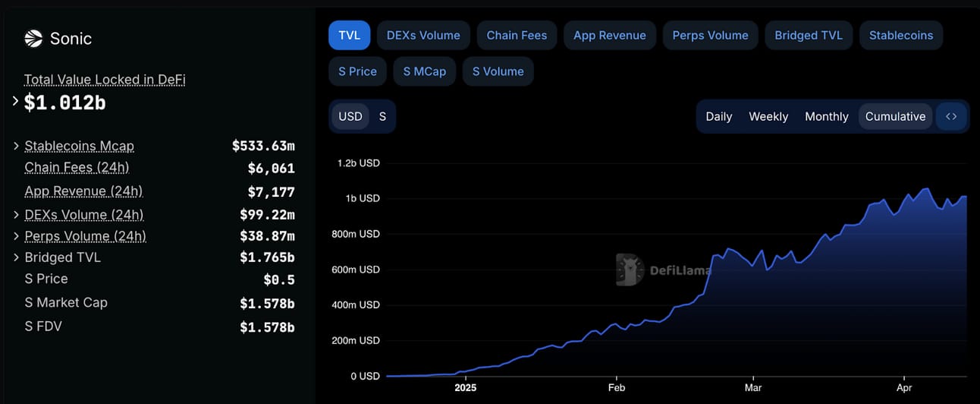Click the Chain Fees (24h) label
The width and height of the screenshot is (980, 404).
pyautogui.click(x=77, y=167)
